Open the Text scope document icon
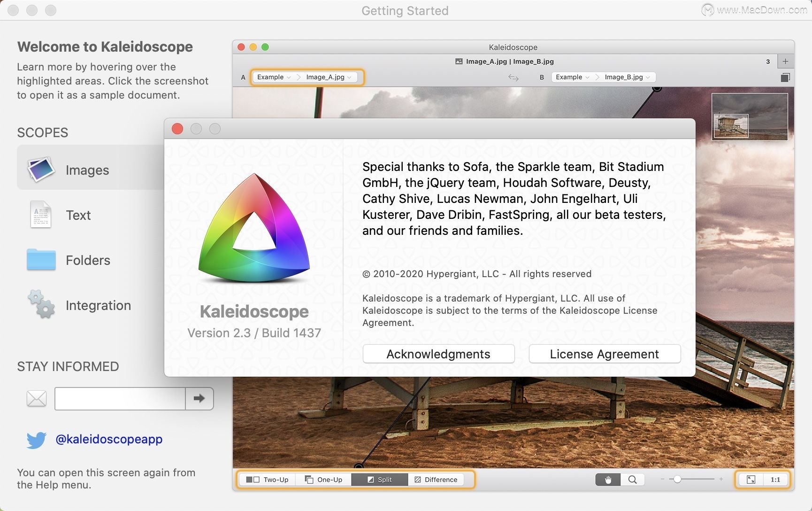The width and height of the screenshot is (812, 511). 41,215
